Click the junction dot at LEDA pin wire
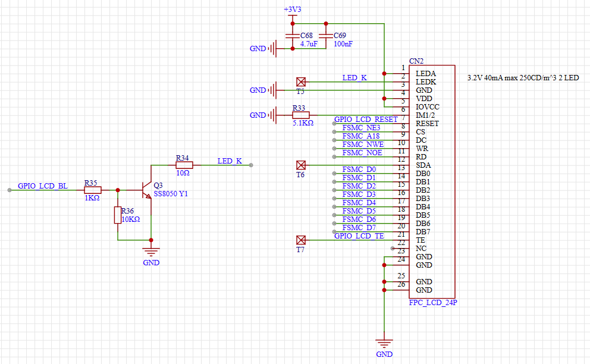 click(384, 73)
